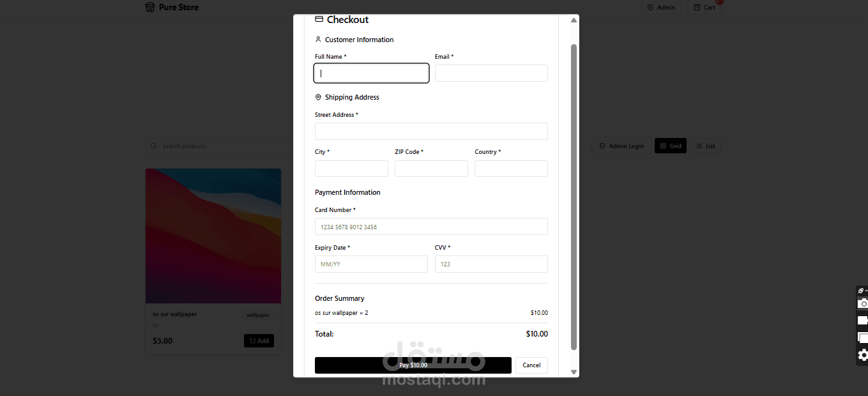This screenshot has height=396, width=868.
Task: Select the City input field
Action: (351, 169)
